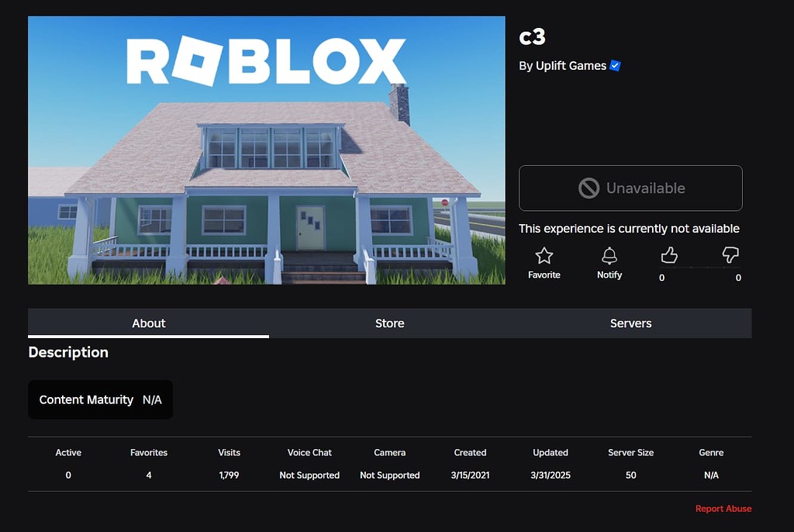Expand the Content Maturity details
This screenshot has height=532, width=794.
point(100,399)
